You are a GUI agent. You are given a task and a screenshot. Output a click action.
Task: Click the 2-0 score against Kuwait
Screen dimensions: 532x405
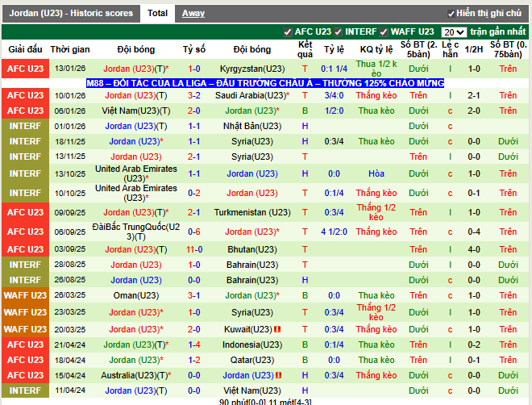[194, 329]
